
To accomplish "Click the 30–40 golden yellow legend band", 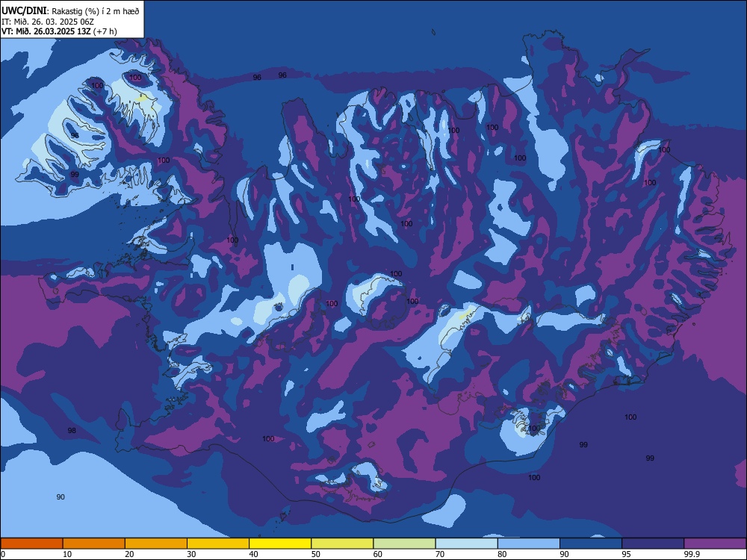I will click(218, 544).
